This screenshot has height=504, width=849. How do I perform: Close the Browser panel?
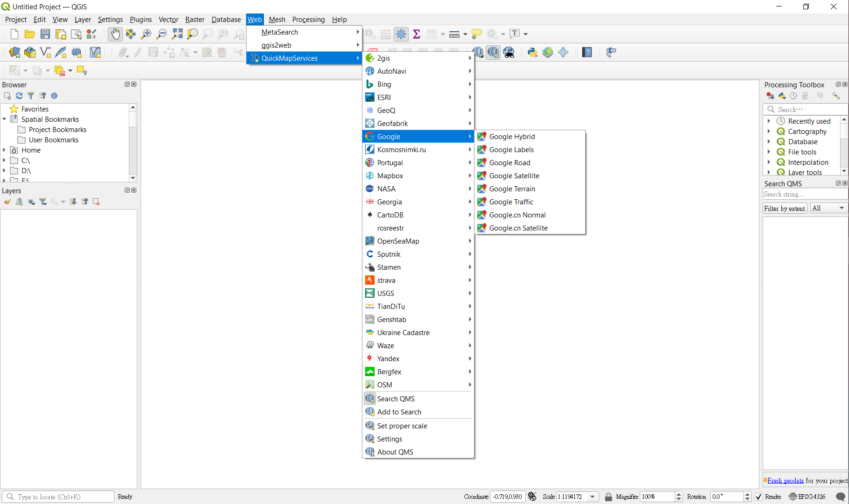(x=134, y=84)
